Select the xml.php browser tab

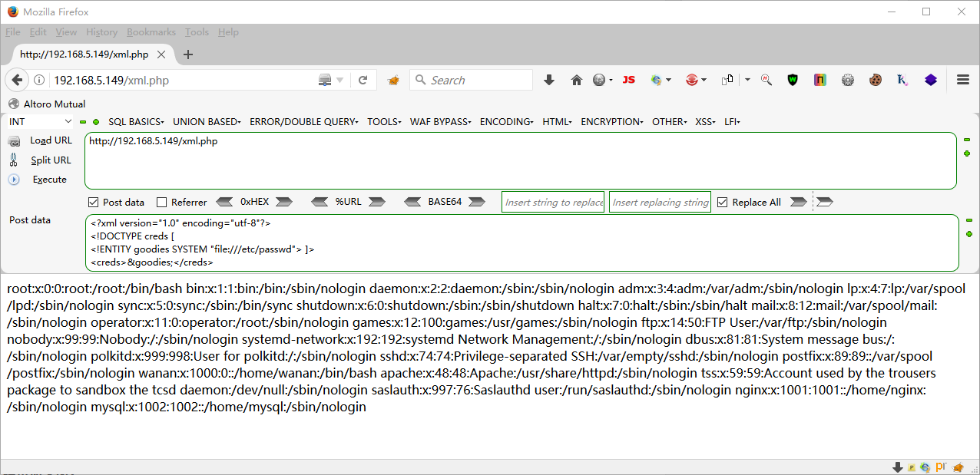pyautogui.click(x=93, y=54)
